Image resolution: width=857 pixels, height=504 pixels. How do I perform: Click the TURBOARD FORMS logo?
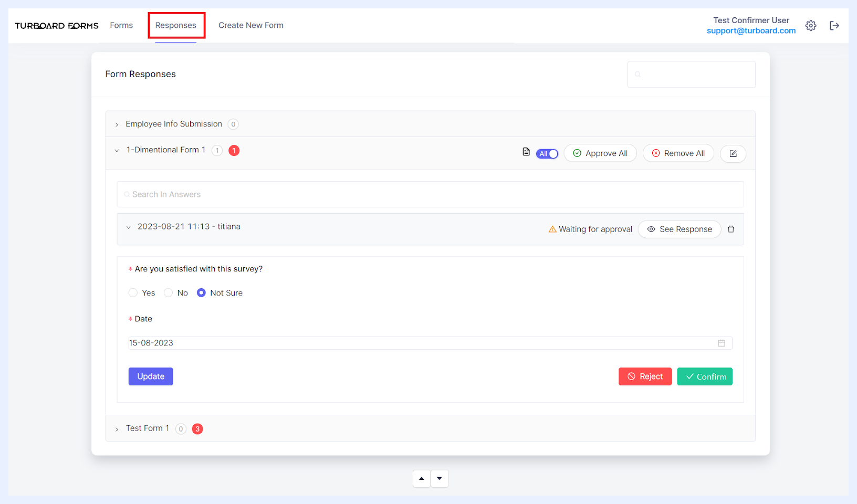tap(57, 26)
